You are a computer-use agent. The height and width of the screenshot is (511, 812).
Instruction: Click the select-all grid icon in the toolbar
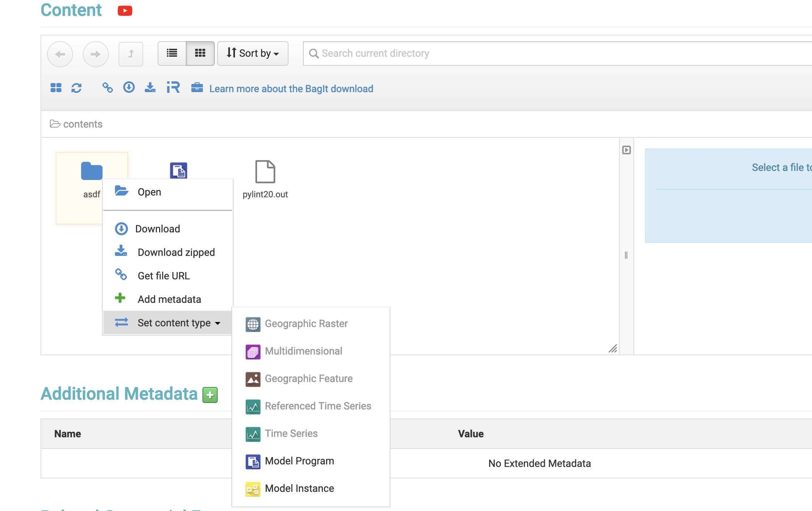click(56, 87)
